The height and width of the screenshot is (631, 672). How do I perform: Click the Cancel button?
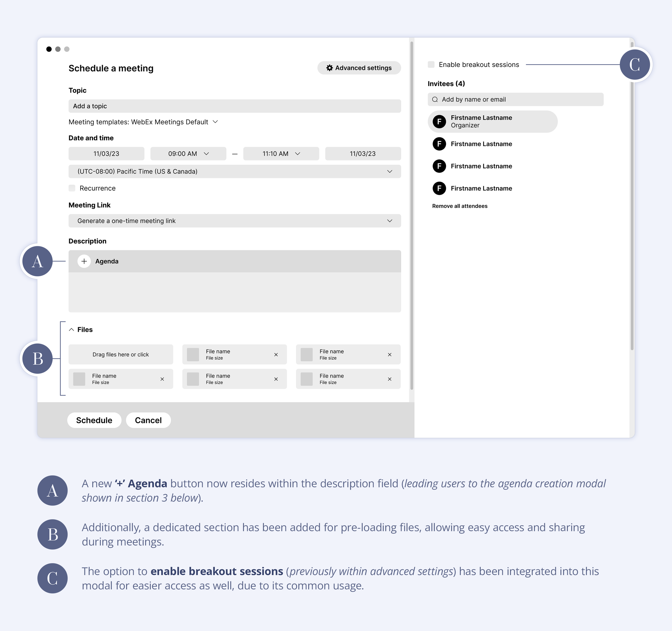(x=148, y=420)
